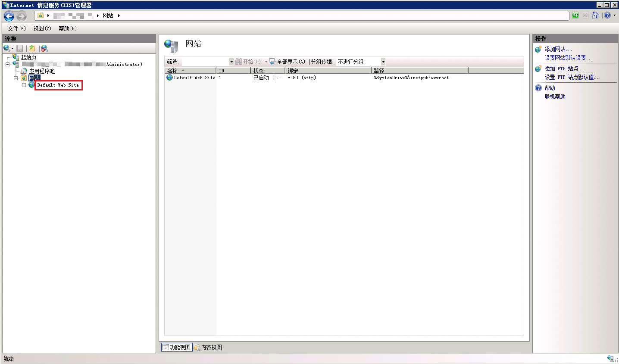Click the 添加网站 globe icon

[x=538, y=49]
